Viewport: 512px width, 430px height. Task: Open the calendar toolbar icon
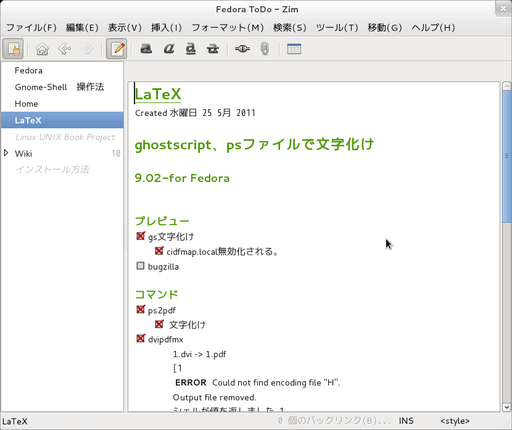294,49
